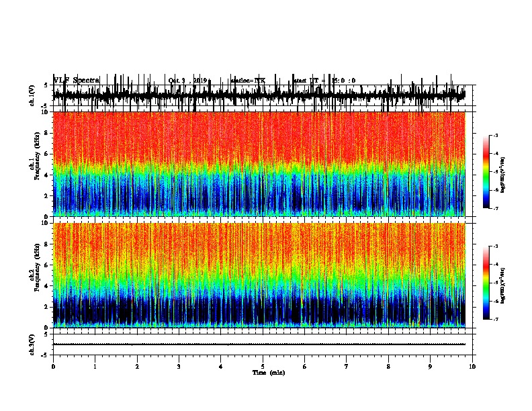Click the '5' time axis tick label
The height and width of the screenshot is (411, 532).
(263, 367)
